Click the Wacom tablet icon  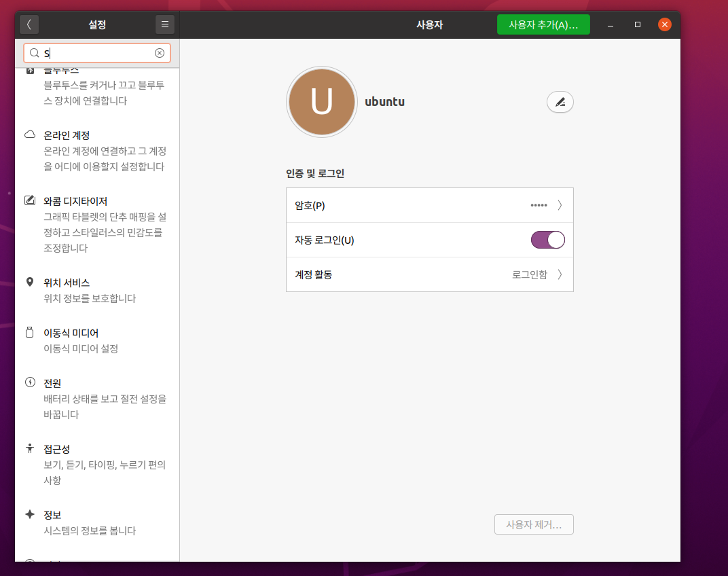coord(30,200)
